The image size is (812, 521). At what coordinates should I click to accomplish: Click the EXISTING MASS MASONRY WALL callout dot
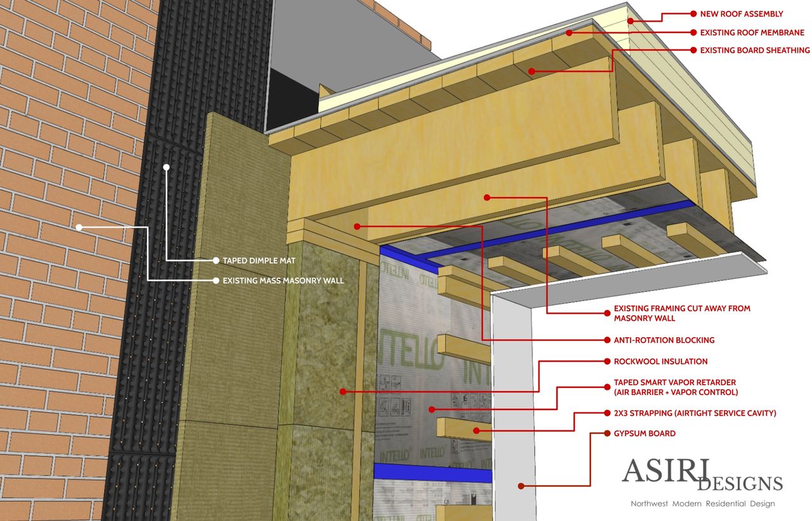216,280
